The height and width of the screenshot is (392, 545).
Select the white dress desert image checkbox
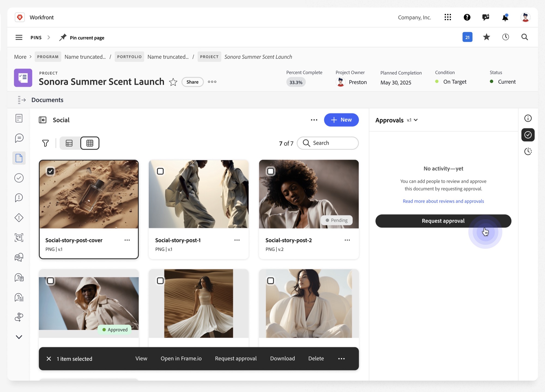tap(160, 281)
